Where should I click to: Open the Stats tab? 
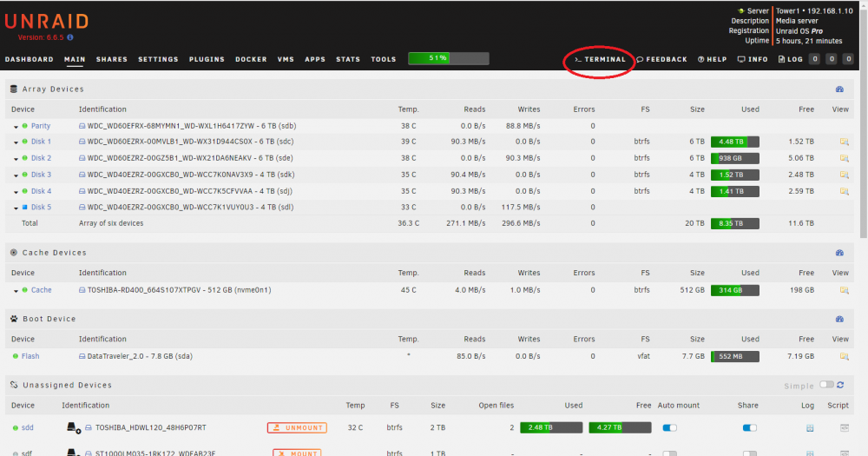pos(348,59)
